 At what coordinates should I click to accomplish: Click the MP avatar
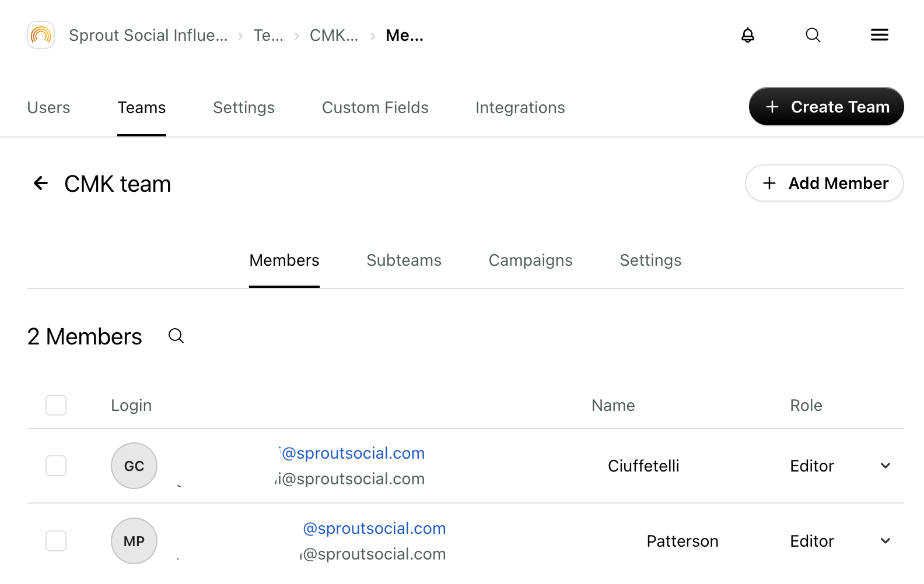click(134, 541)
